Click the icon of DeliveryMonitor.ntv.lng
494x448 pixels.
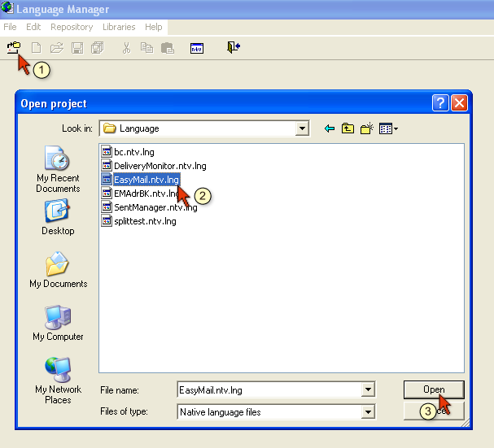click(107, 166)
